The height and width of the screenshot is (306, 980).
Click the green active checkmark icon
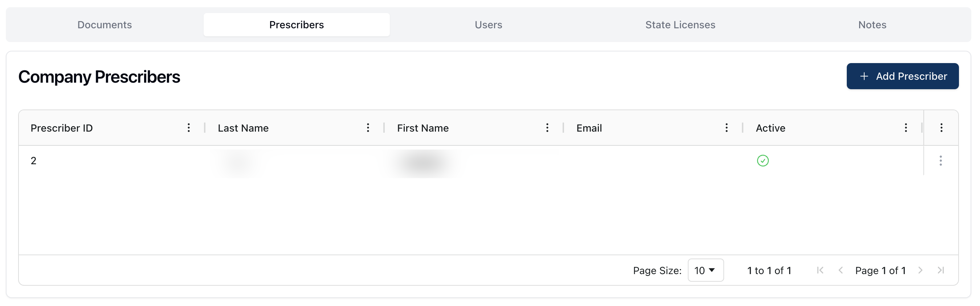pyautogui.click(x=762, y=161)
